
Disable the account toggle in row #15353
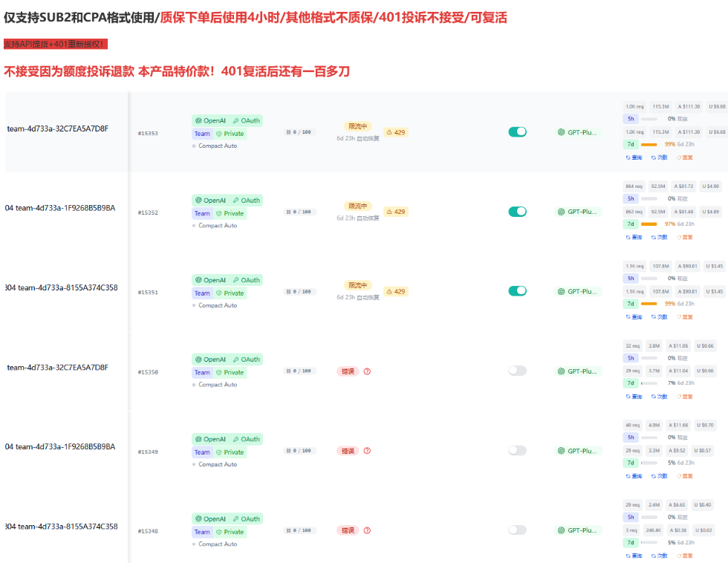pyautogui.click(x=517, y=131)
